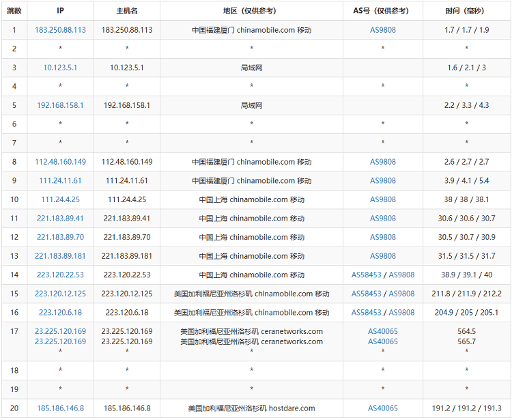Click the 主机名 column header

pyautogui.click(x=127, y=11)
